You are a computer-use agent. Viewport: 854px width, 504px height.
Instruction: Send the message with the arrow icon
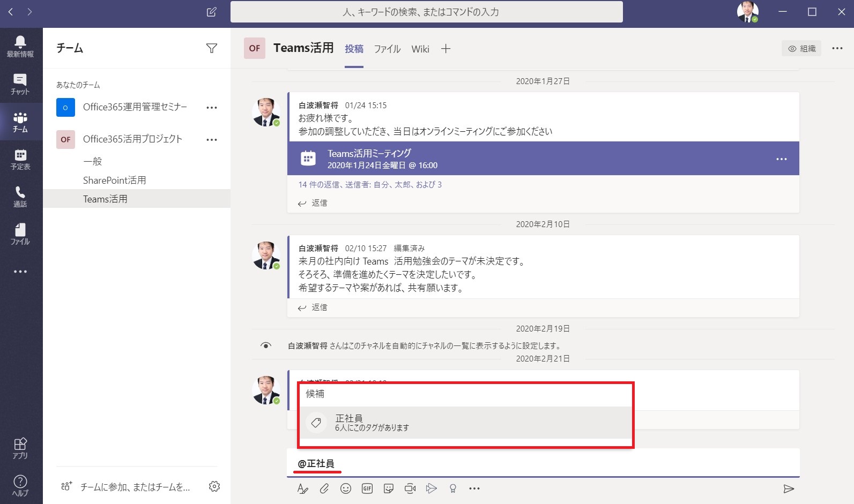(789, 488)
